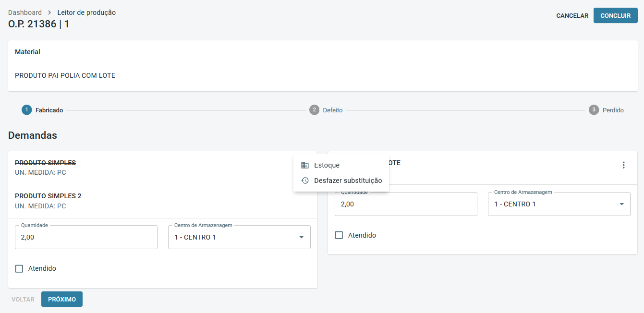Check Atendido for PRODUTO SIMPLES 2
The height and width of the screenshot is (313, 644).
19,268
